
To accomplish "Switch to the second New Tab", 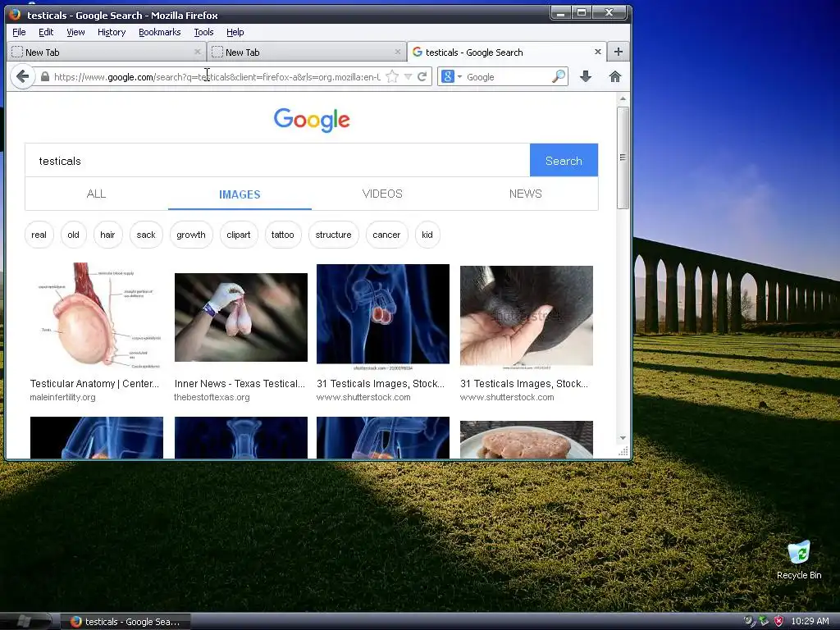I will pos(307,52).
